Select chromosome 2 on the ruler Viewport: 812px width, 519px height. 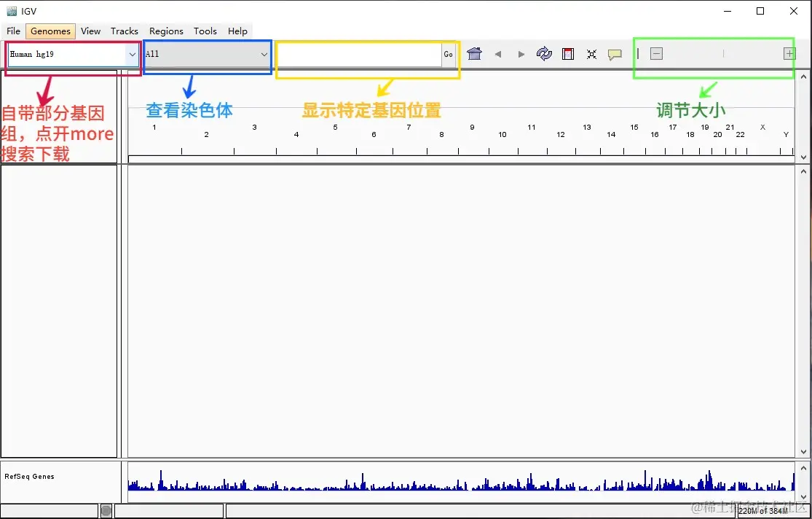(206, 134)
